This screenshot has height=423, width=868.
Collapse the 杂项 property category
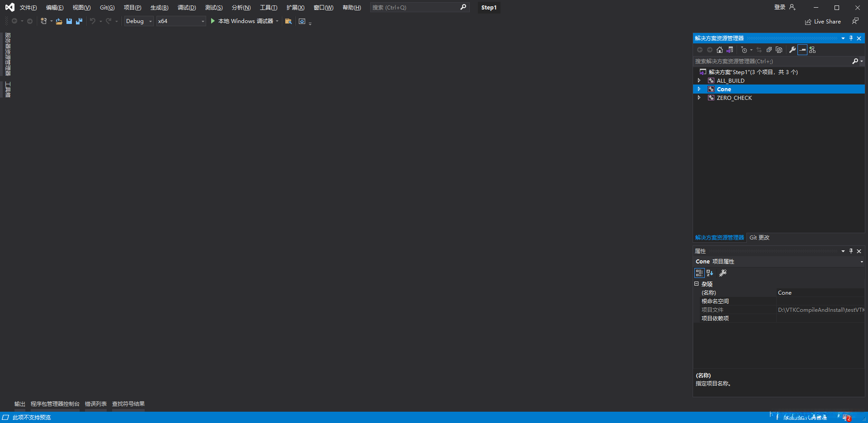click(x=696, y=284)
